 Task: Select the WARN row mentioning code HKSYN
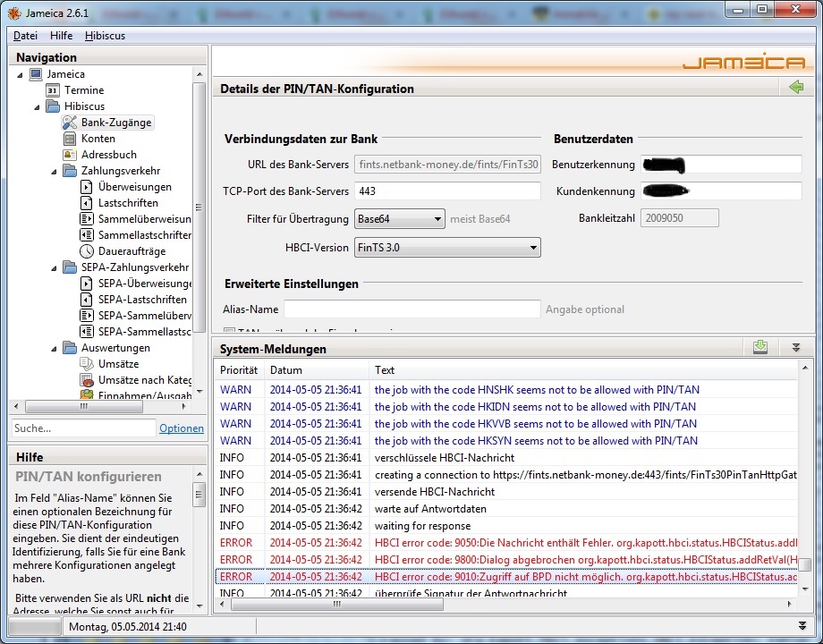pyautogui.click(x=506, y=441)
